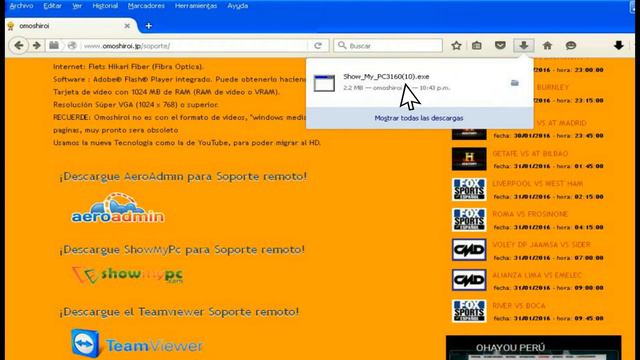This screenshot has height=360, width=640.
Task: Download TeamViewer via the TeamViewer logo
Action: [137, 344]
